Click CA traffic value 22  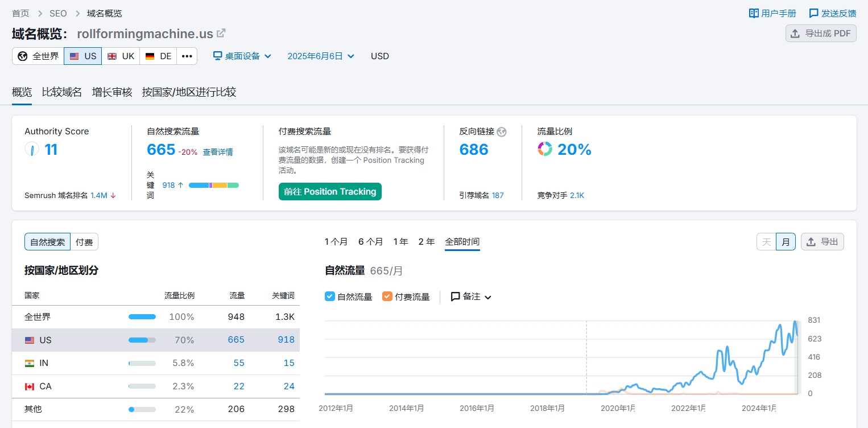tap(239, 386)
